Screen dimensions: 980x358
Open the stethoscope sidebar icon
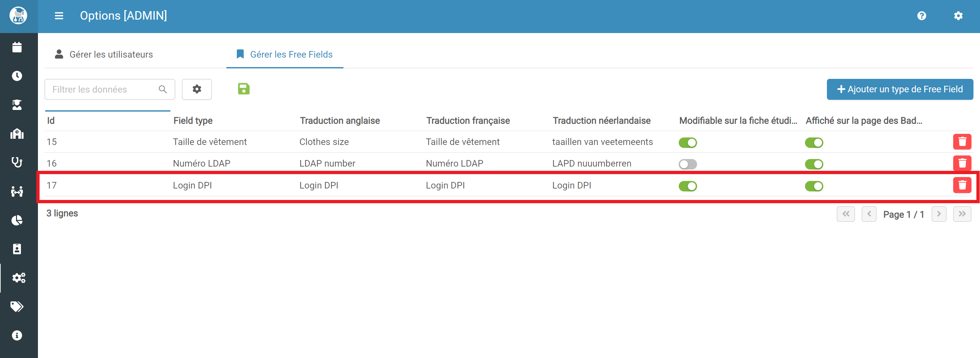(x=17, y=162)
